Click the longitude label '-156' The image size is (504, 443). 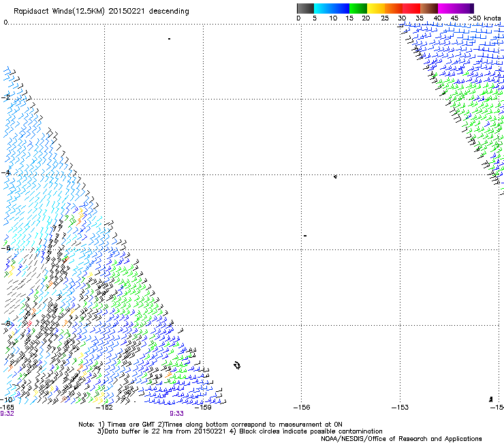(302, 408)
